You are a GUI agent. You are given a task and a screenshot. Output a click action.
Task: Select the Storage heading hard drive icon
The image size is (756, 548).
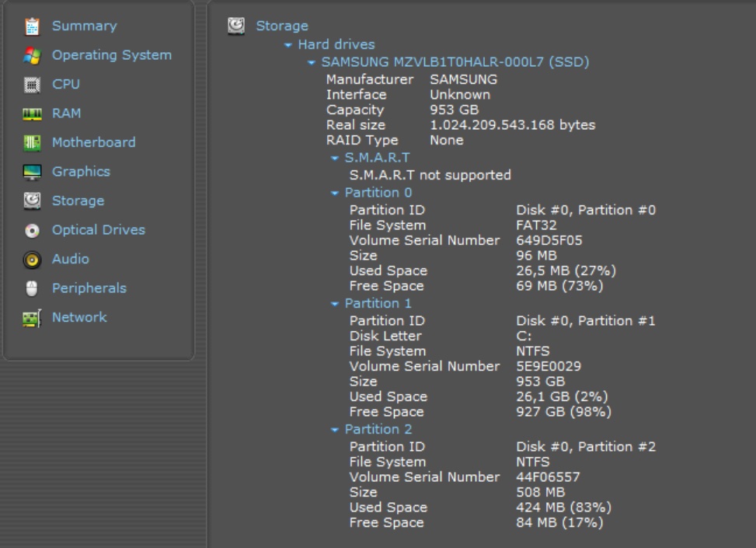pyautogui.click(x=236, y=26)
